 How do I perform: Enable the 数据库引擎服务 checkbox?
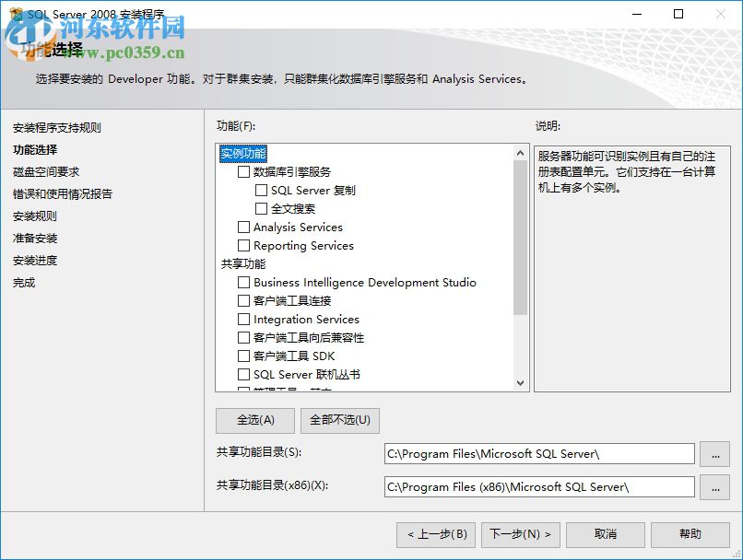242,170
